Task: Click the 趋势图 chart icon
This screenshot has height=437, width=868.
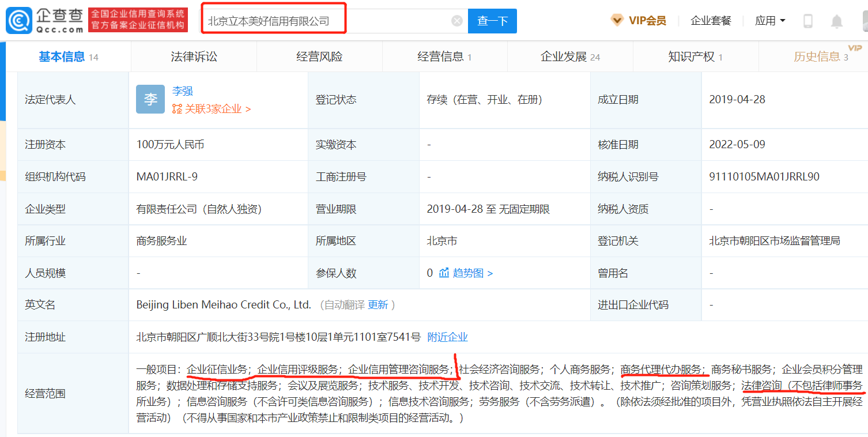Action: 444,273
